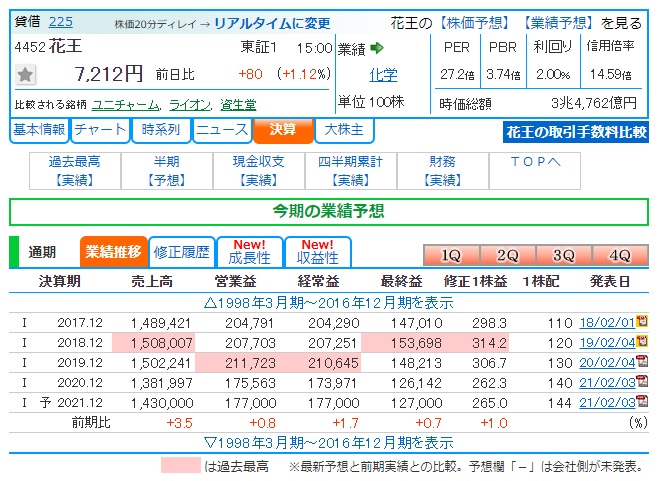Viewport: 661px width, 481px height.
Task: Open announcement date link 19/02/04
Action: pyautogui.click(x=607, y=343)
